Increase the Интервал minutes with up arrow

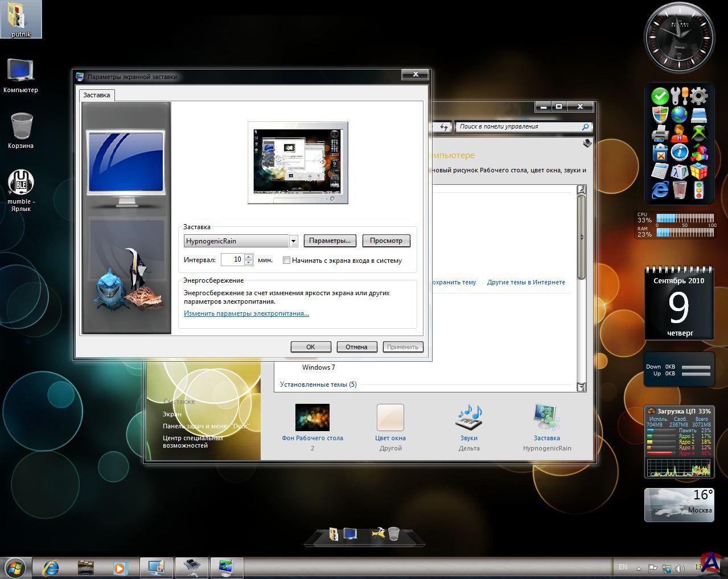(x=248, y=257)
